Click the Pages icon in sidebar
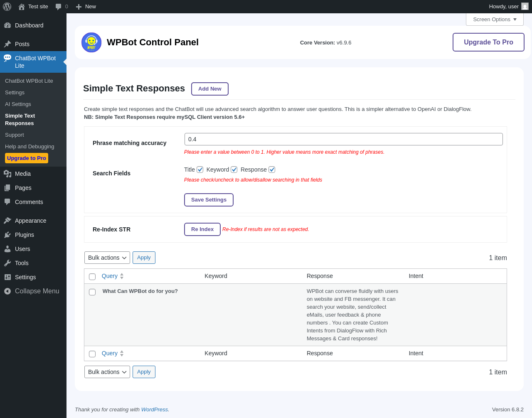This screenshot has height=418, width=532. pos(7,188)
